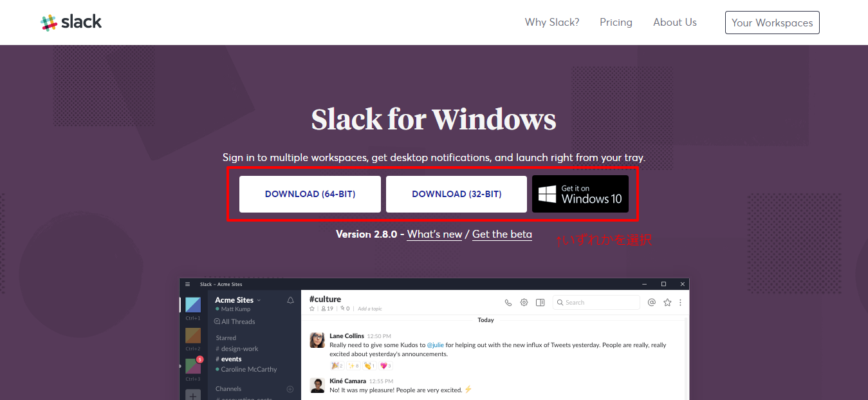Open the three-dot overflow menu
Image resolution: width=868 pixels, height=400 pixels.
tap(680, 302)
